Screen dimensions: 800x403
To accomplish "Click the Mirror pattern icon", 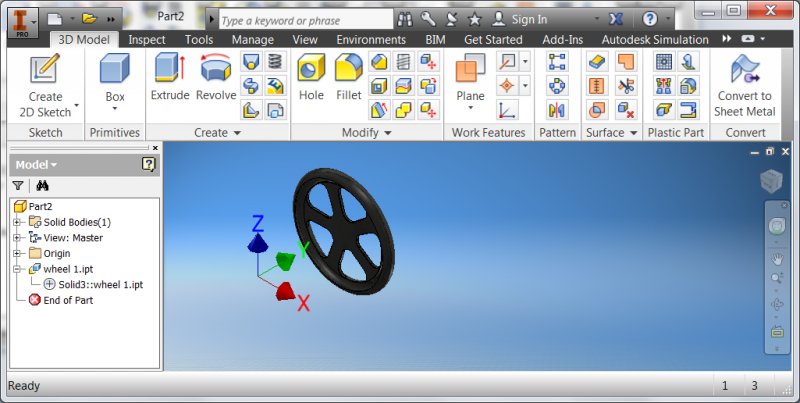I will (557, 110).
